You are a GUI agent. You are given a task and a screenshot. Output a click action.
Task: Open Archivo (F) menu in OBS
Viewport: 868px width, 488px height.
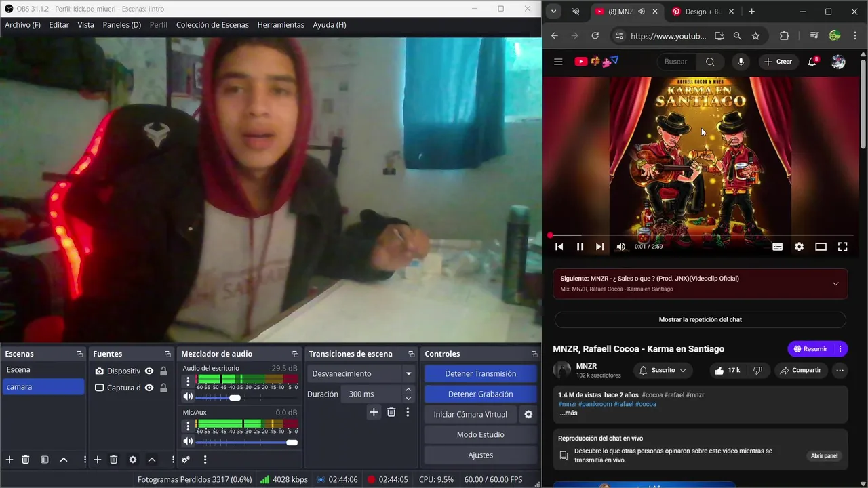coord(22,25)
